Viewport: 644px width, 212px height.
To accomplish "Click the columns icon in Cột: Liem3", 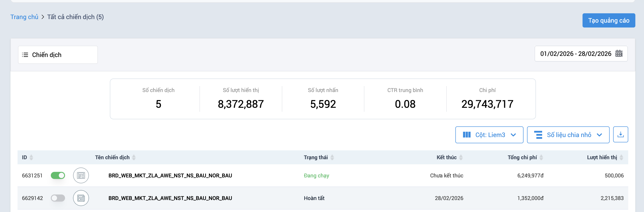I will [466, 135].
